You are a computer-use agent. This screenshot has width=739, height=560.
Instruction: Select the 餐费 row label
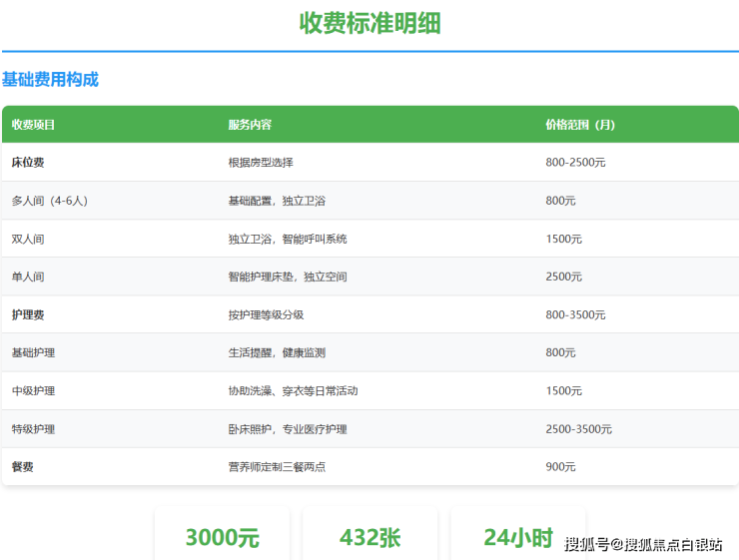23,466
